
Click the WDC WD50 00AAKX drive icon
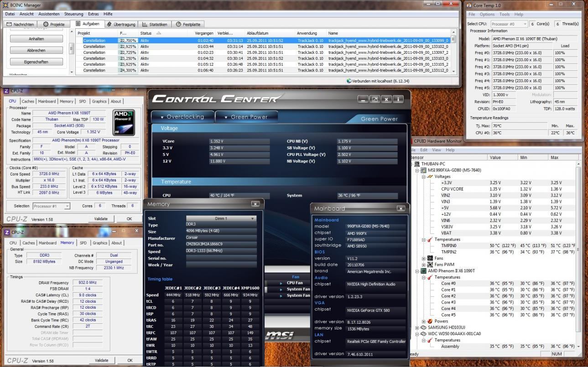[423, 334]
